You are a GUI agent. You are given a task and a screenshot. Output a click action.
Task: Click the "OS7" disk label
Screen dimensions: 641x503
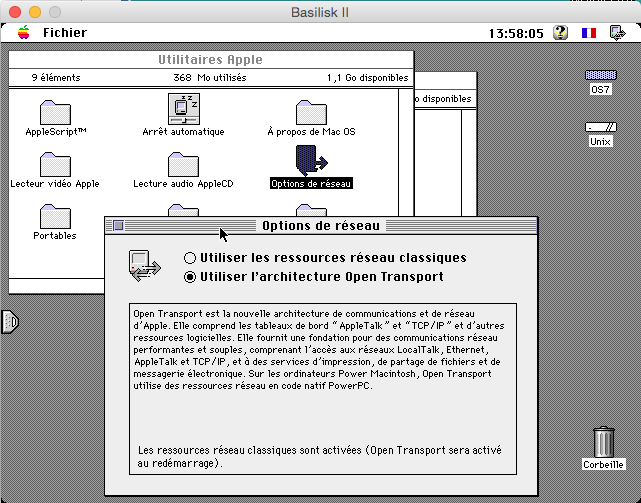coord(600,89)
